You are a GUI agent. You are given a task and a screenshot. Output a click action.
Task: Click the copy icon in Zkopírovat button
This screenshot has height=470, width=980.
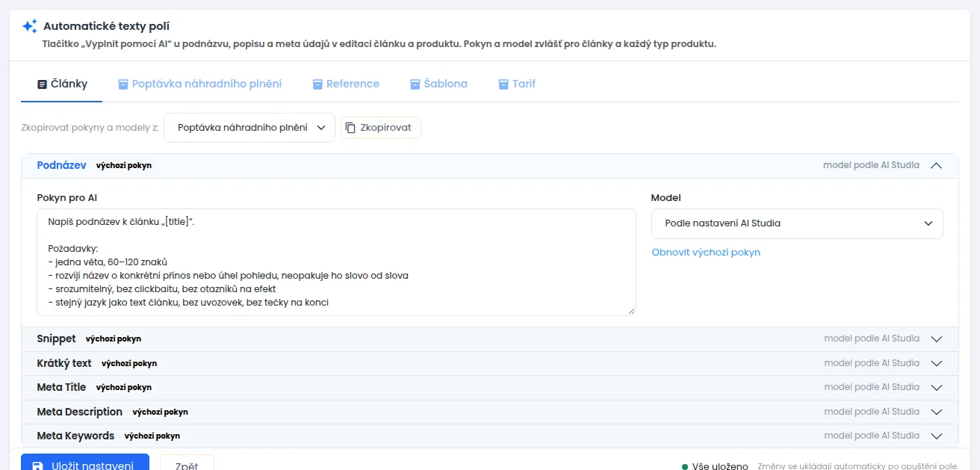pos(350,128)
